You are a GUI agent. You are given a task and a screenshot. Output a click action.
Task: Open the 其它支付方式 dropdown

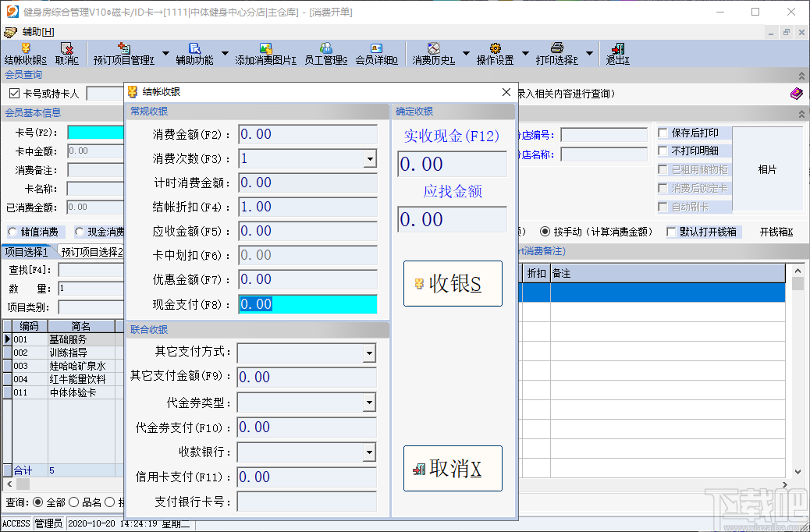pos(368,353)
